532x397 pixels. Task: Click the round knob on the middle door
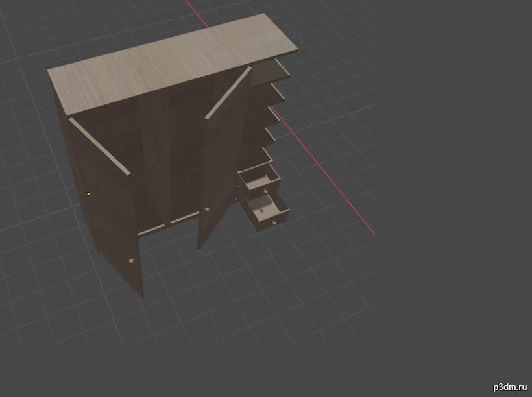[207, 209]
